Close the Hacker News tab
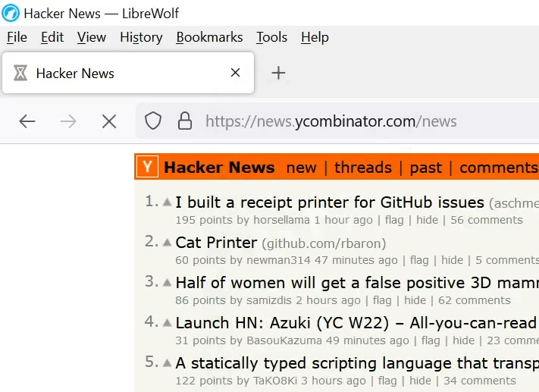Viewport: 539px width, 392px height. pos(235,73)
